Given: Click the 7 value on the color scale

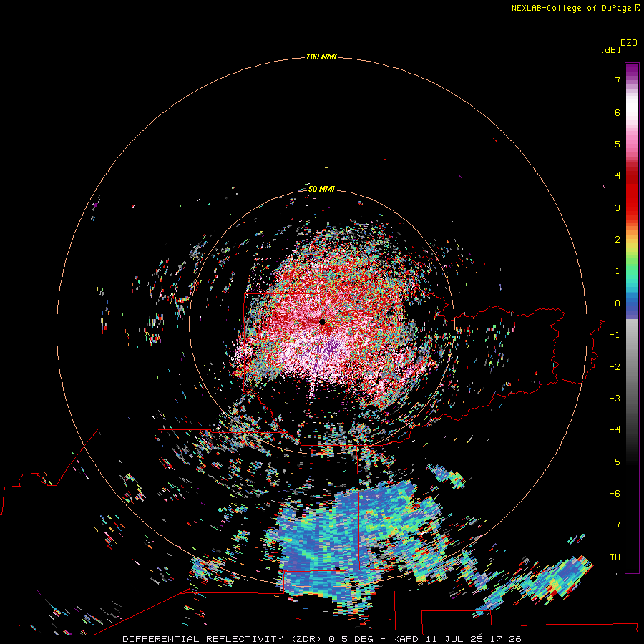Looking at the screenshot, I should coord(618,80).
